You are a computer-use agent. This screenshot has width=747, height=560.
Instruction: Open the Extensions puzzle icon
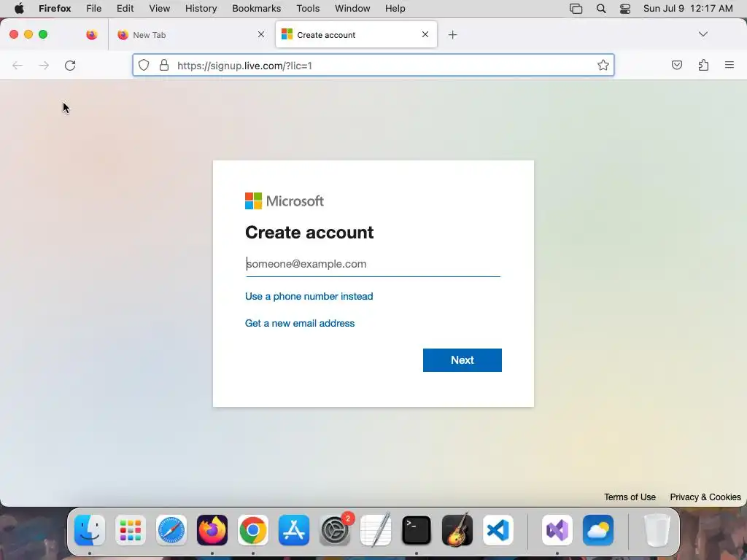click(x=703, y=65)
